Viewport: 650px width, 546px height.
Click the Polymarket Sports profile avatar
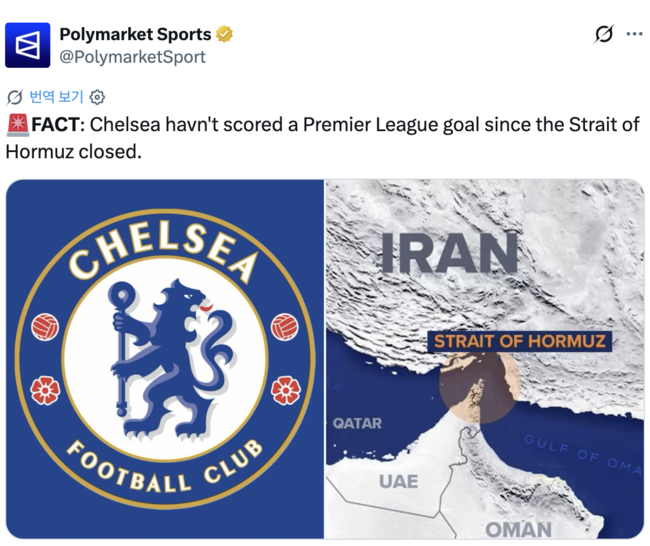pyautogui.click(x=27, y=45)
